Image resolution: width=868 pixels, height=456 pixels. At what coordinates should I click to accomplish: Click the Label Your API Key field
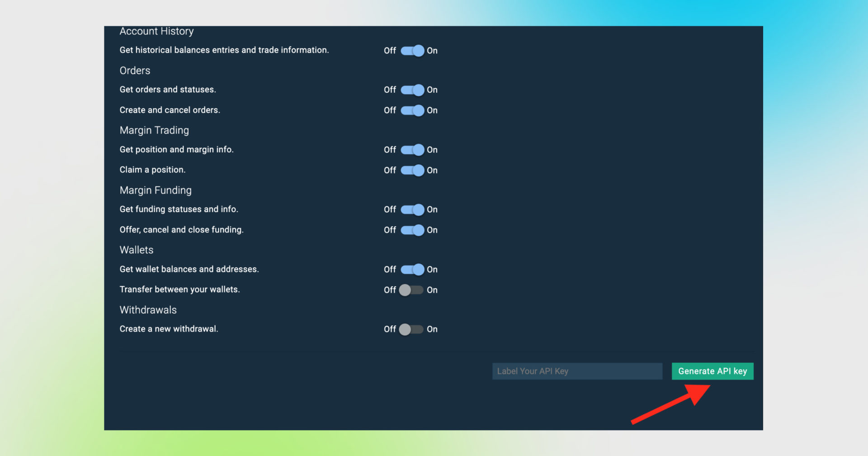tap(577, 371)
